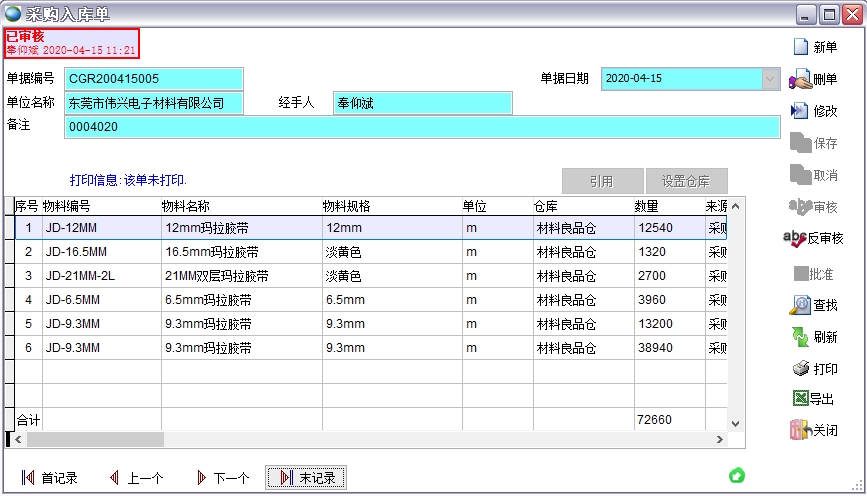Click the 刷新 refresh icon
This screenshot has height=496, width=867.
(800, 337)
